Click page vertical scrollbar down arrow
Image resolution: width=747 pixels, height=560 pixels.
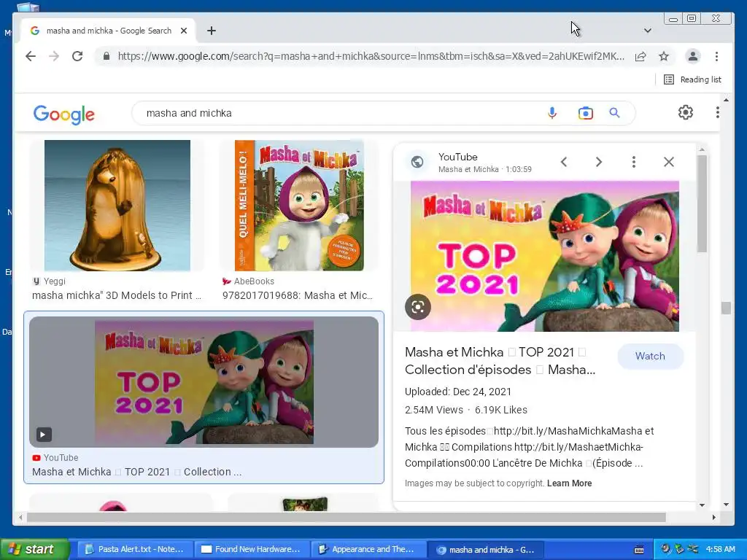(726, 505)
